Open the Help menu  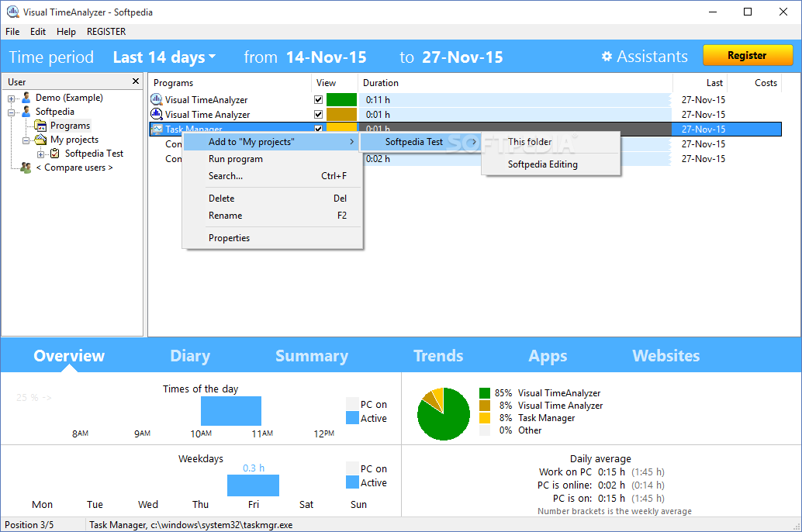[66, 31]
